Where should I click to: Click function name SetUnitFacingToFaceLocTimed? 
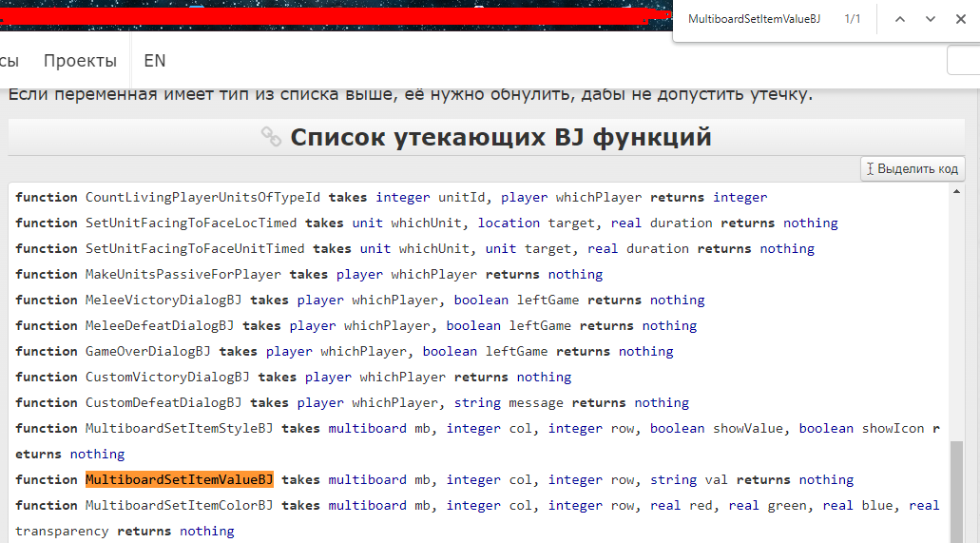pos(191,223)
